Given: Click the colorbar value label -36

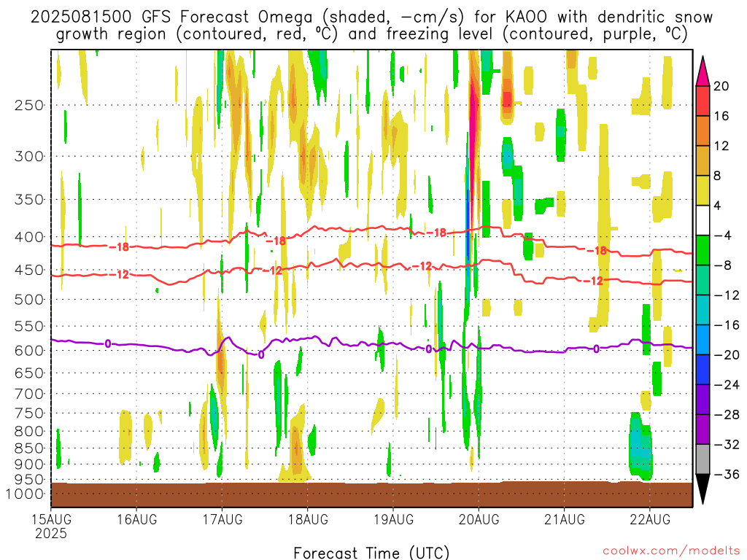Looking at the screenshot, I should click(727, 474).
